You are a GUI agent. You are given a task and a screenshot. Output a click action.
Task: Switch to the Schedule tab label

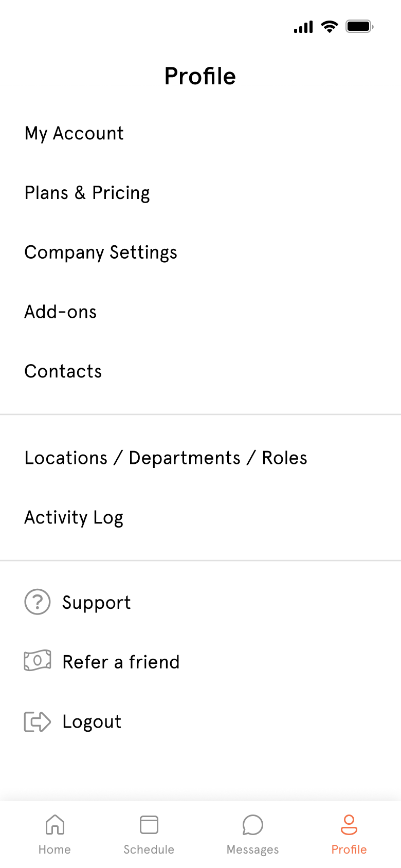click(149, 849)
